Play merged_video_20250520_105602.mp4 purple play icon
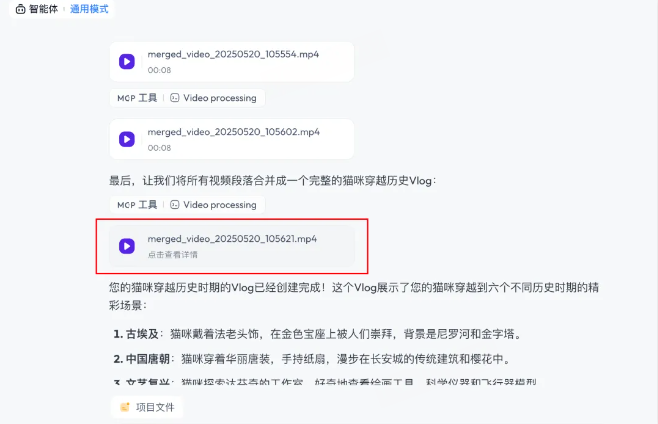 tap(127, 139)
